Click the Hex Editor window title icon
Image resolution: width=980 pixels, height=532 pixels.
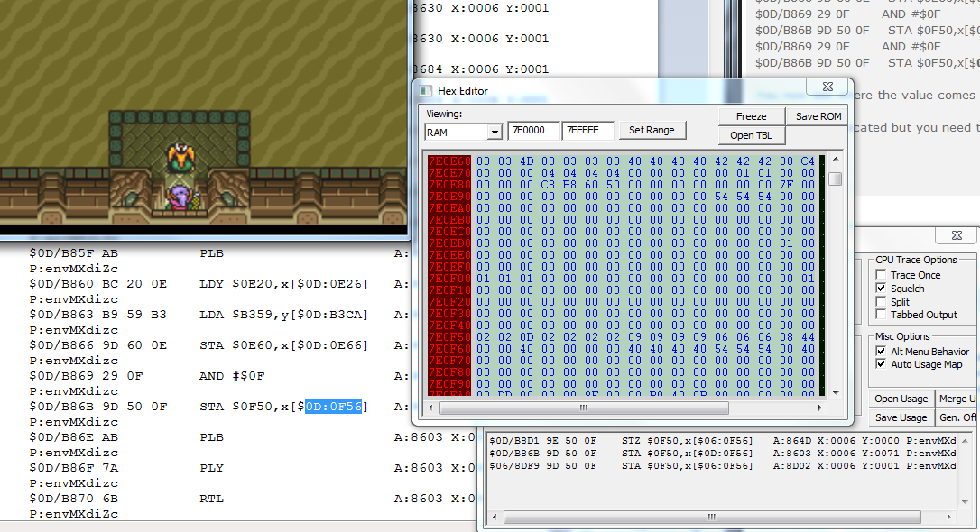[426, 91]
